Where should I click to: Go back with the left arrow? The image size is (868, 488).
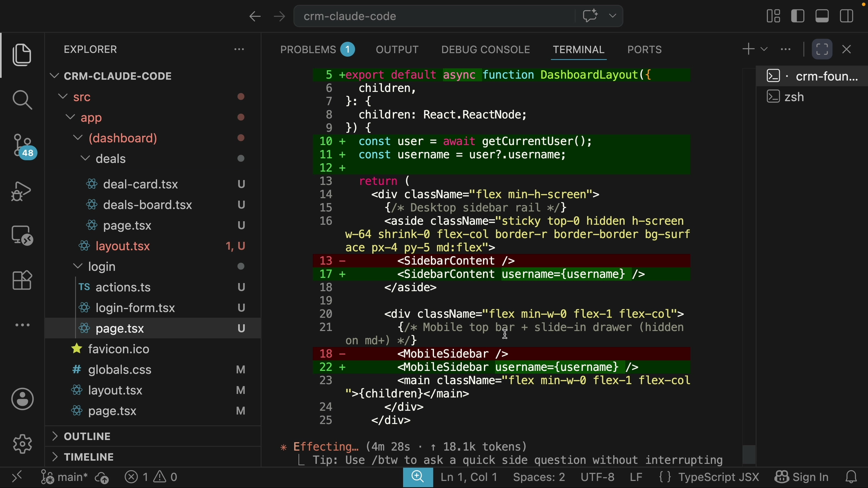click(255, 16)
